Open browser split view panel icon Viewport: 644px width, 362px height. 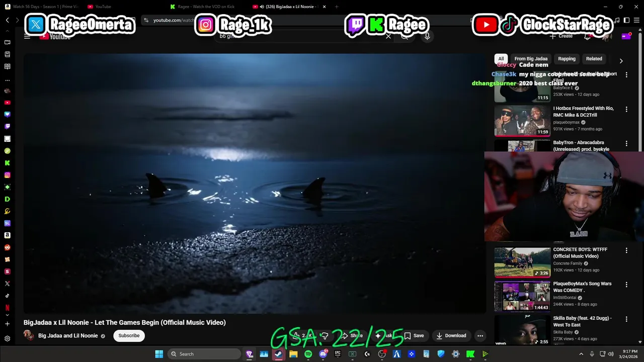point(626,20)
